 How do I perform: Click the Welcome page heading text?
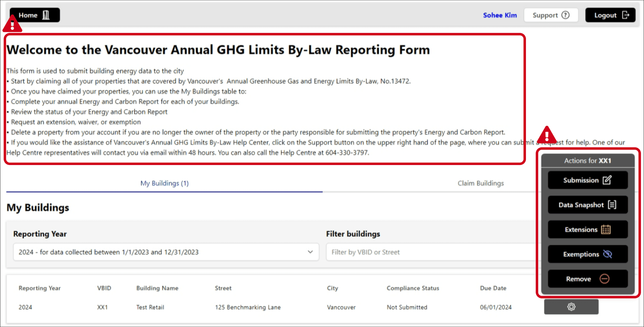point(218,50)
